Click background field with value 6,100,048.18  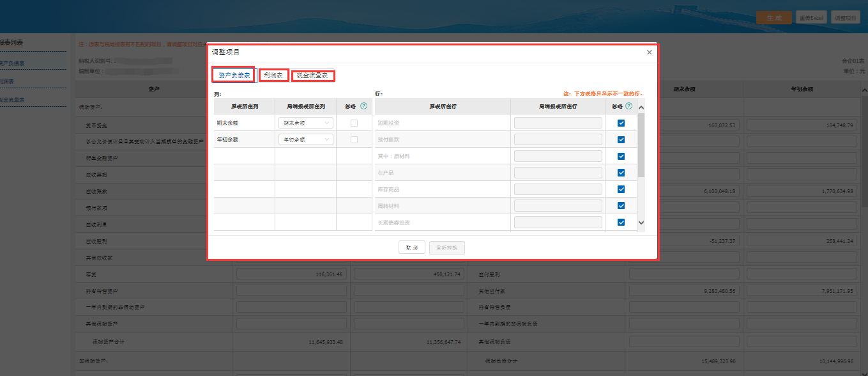[x=684, y=191]
